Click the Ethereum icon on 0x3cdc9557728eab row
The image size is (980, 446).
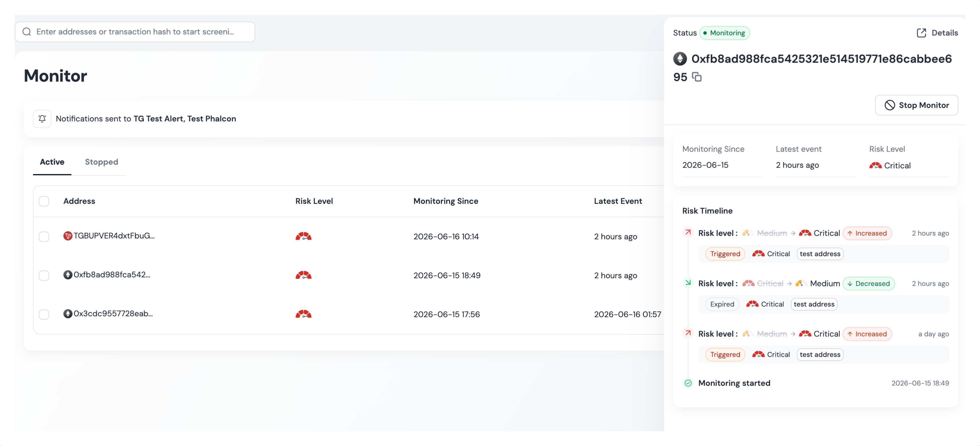[68, 314]
